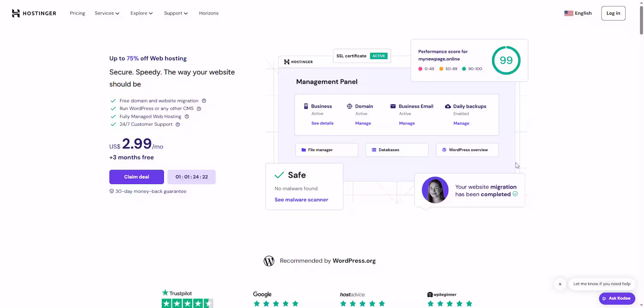This screenshot has height=308, width=644.
Task: Click Manage under Daily backups
Action: coord(461,123)
